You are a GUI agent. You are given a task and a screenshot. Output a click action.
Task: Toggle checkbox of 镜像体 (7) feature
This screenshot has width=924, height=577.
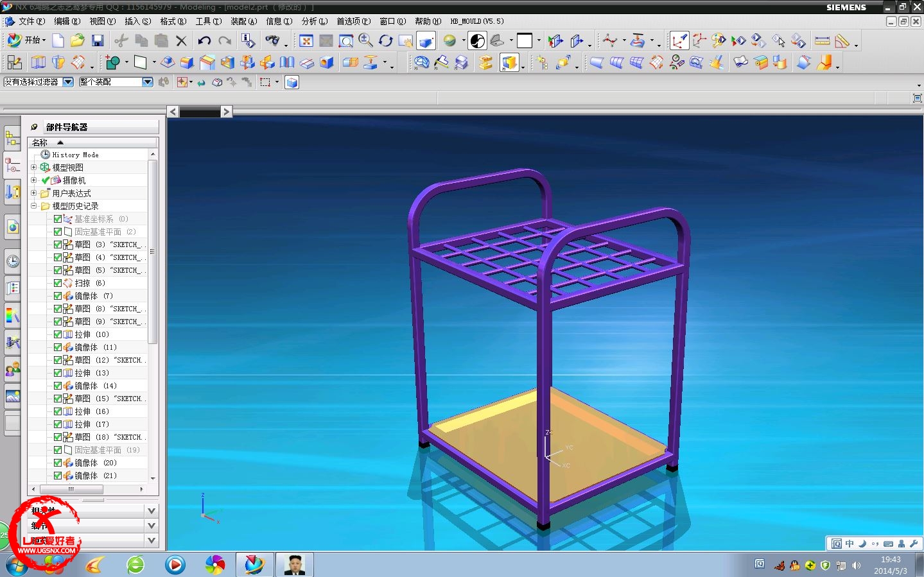pos(58,296)
